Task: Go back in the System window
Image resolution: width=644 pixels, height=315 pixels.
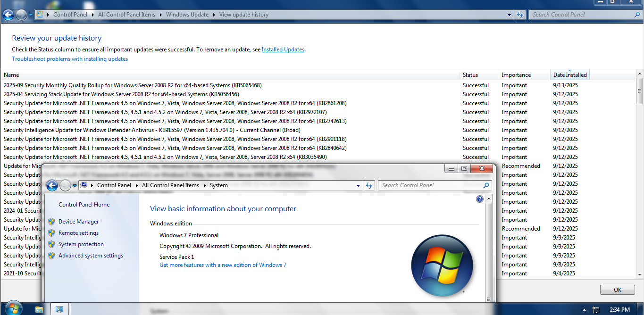Action: pos(52,186)
